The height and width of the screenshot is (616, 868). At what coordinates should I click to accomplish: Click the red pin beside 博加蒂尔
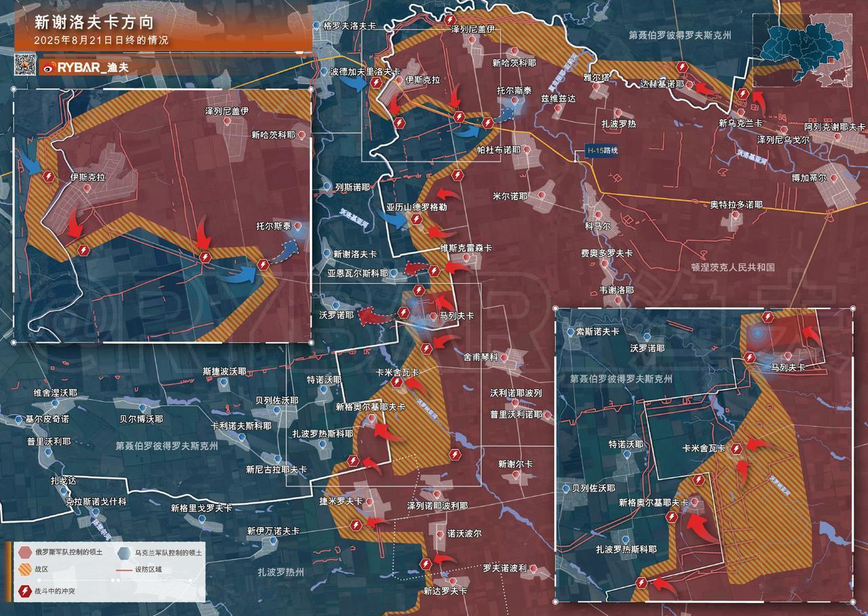[834, 178]
